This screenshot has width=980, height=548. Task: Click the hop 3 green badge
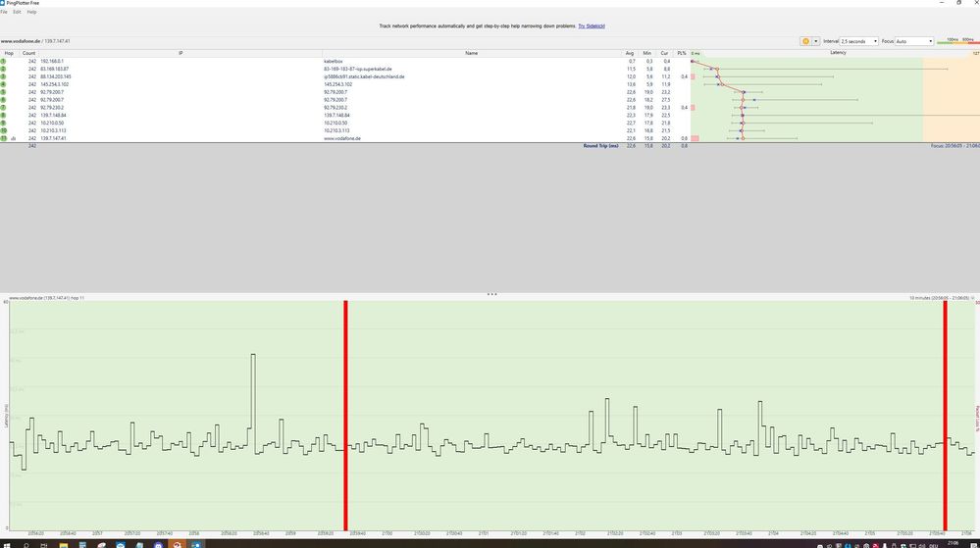(3, 76)
